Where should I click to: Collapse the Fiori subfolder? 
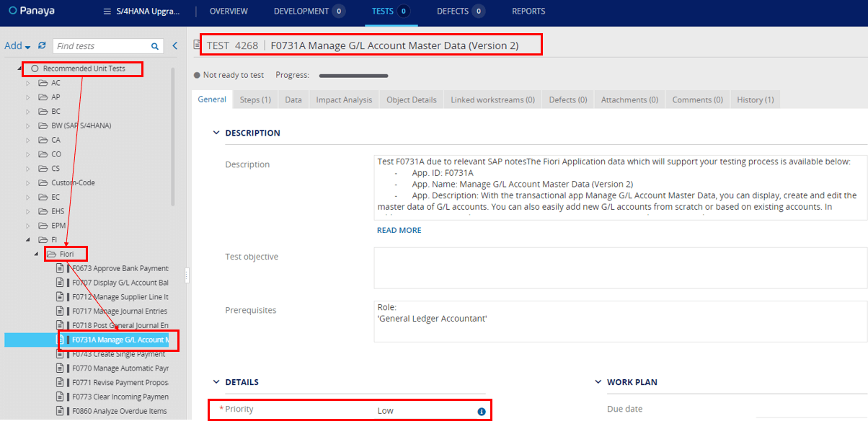[x=37, y=255]
